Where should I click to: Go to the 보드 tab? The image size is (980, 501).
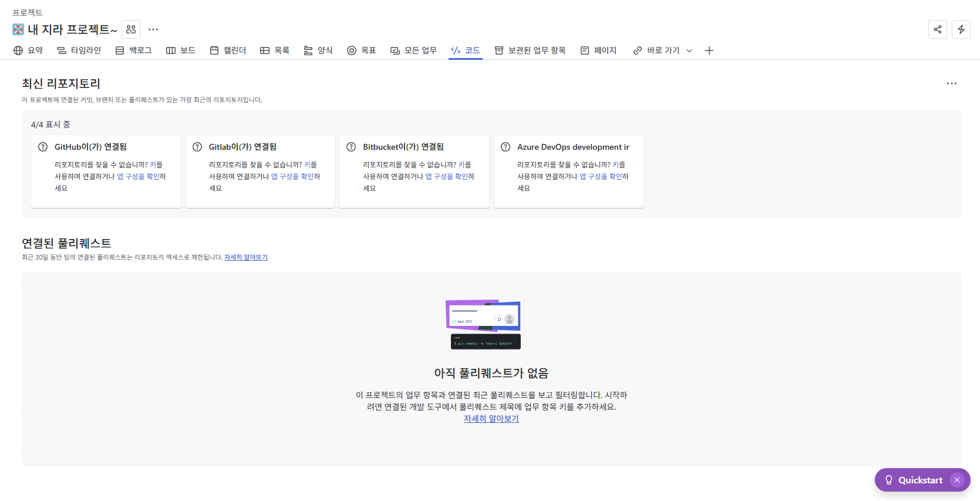point(181,51)
